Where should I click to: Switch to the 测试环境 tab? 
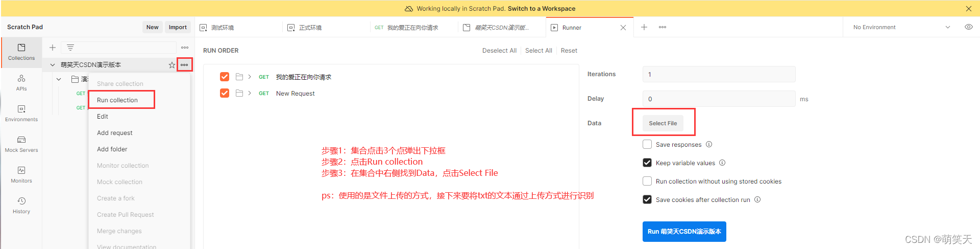point(238,28)
